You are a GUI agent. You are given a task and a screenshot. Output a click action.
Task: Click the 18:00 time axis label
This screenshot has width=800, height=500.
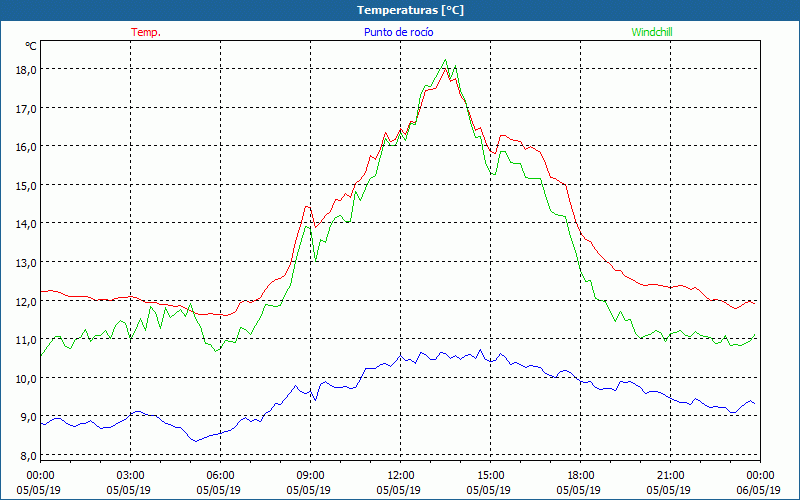tap(581, 476)
